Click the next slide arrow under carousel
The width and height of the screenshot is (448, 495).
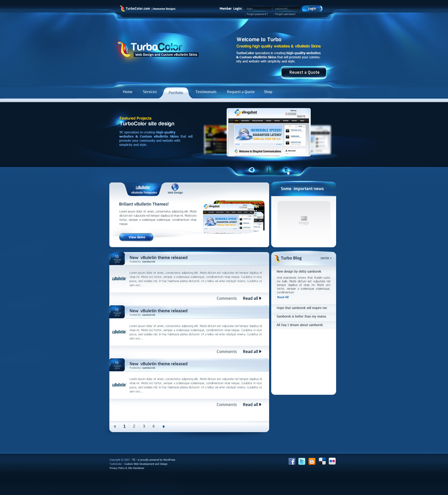(x=286, y=170)
